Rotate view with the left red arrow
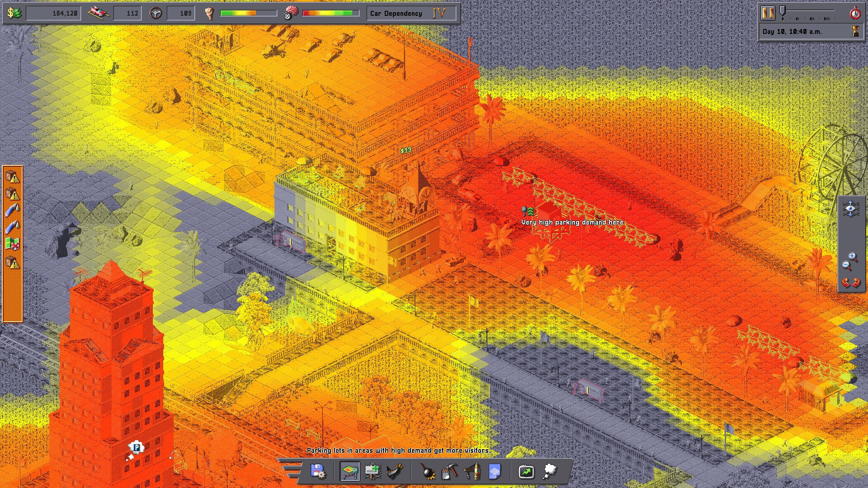The width and height of the screenshot is (868, 488). [846, 284]
